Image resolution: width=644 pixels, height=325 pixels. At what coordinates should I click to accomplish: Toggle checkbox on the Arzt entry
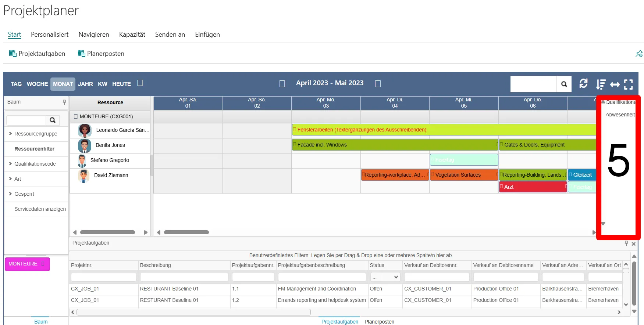[x=501, y=187]
